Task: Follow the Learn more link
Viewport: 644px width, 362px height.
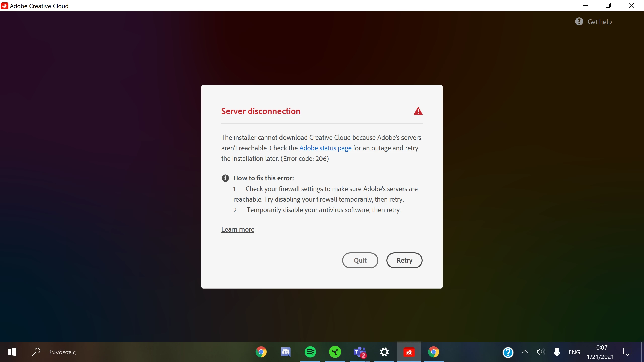Action: click(238, 229)
